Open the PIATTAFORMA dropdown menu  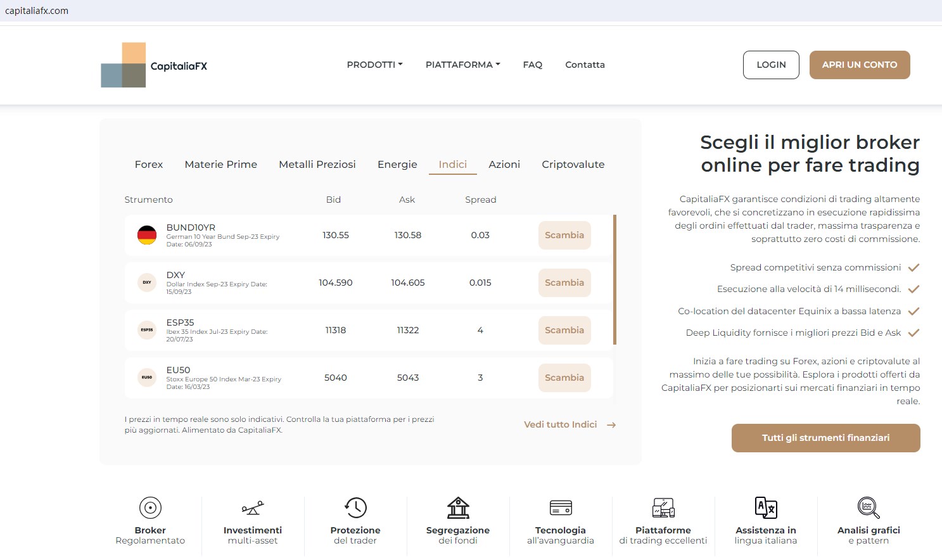pyautogui.click(x=462, y=65)
